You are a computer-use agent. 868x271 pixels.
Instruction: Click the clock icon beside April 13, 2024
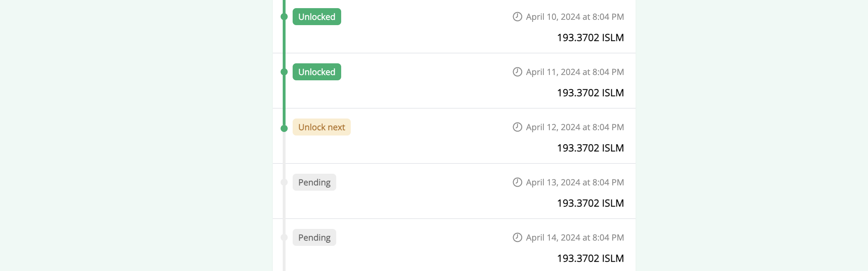click(x=517, y=182)
